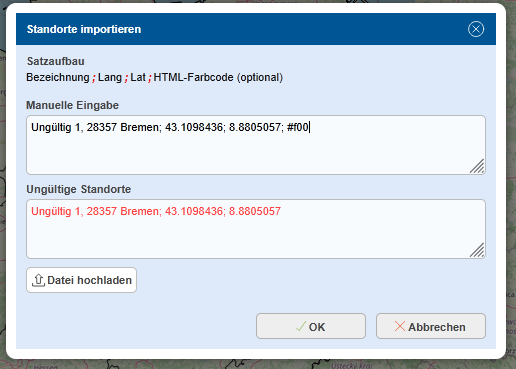Click the green checkmark icon
The image size is (516, 369).
click(300, 326)
